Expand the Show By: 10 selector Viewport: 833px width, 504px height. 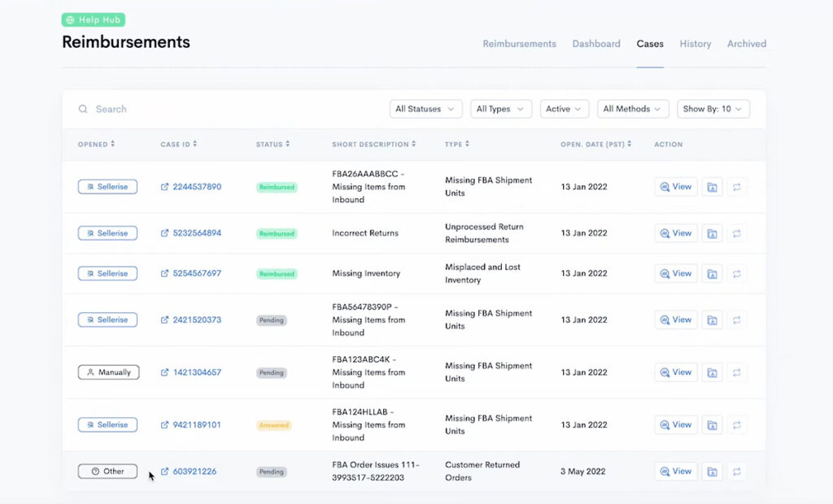[713, 108]
